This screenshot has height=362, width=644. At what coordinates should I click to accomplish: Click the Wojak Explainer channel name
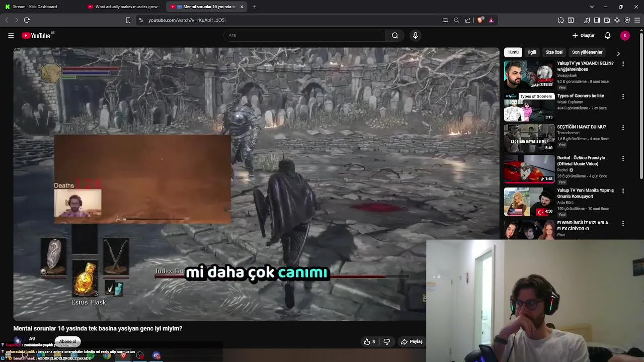coord(570,102)
